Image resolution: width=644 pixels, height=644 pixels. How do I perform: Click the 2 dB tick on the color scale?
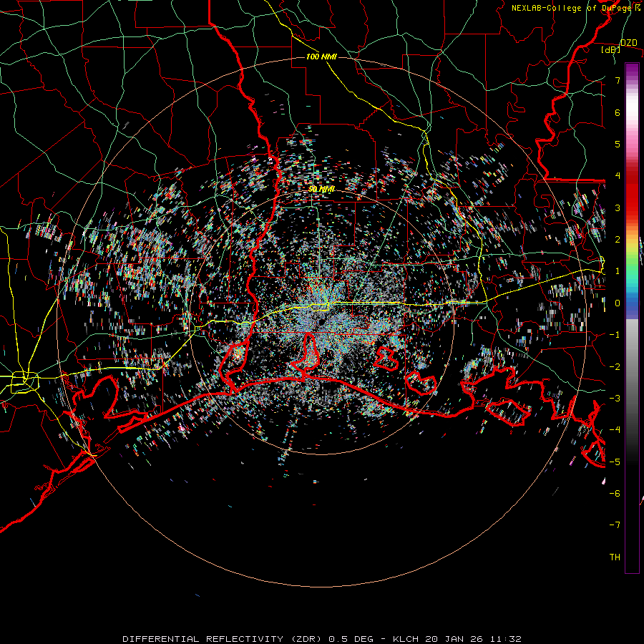618,240
